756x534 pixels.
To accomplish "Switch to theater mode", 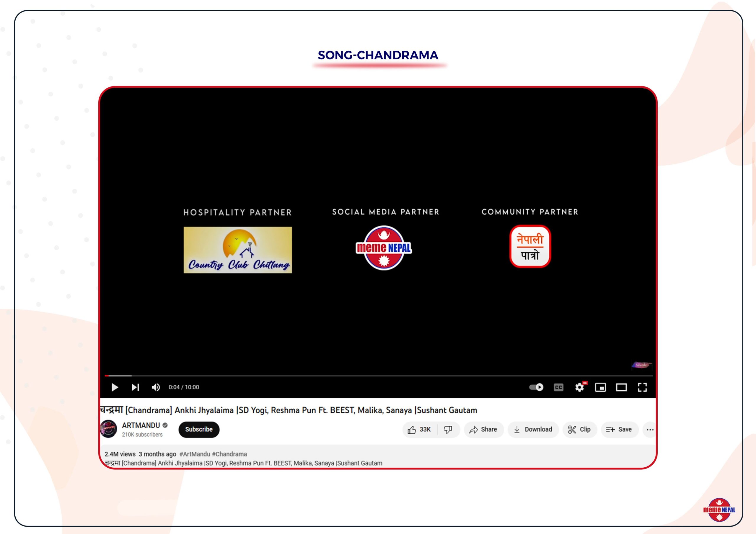I will coord(621,387).
